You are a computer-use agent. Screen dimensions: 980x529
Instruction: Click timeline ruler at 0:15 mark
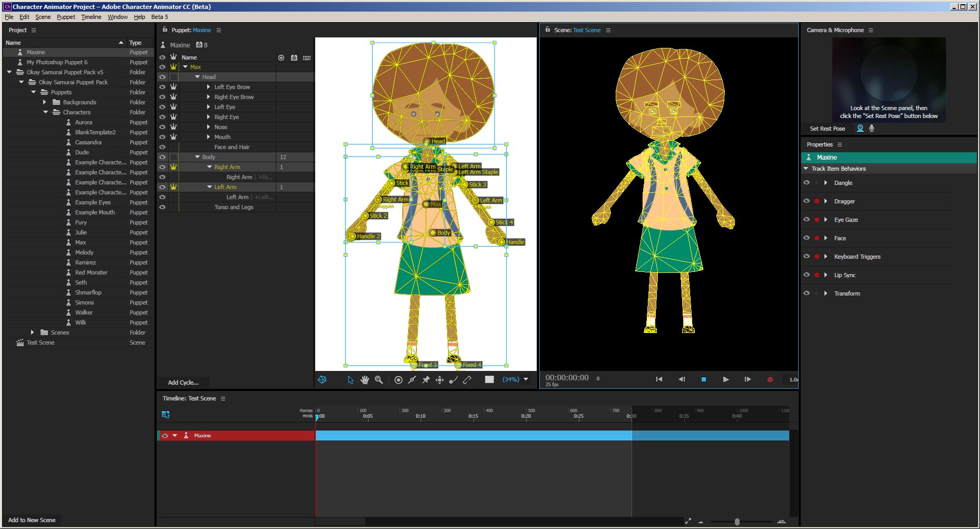pyautogui.click(x=473, y=416)
